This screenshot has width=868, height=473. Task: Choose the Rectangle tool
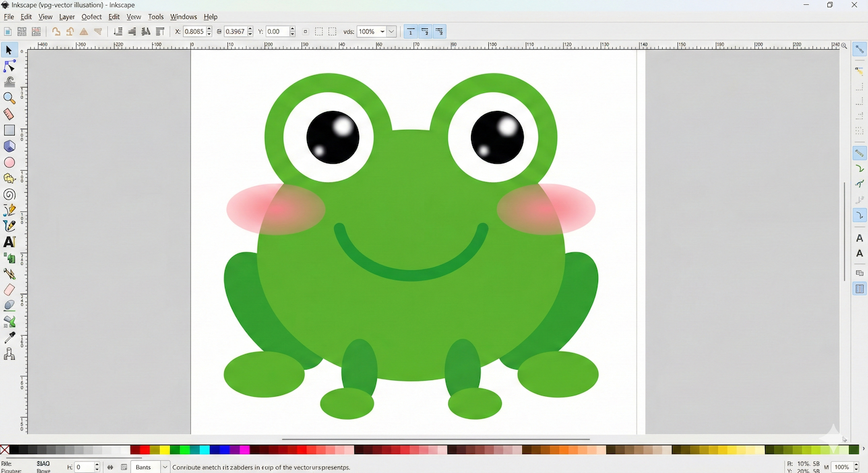coord(9,131)
